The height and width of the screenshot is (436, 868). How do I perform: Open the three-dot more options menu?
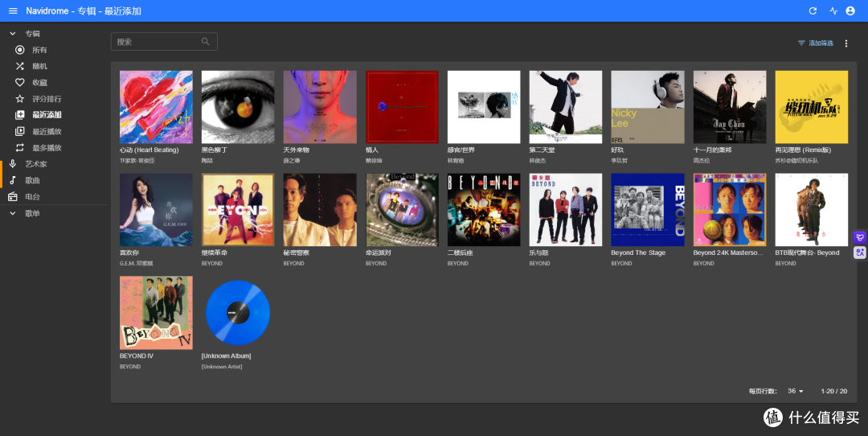pyautogui.click(x=845, y=43)
